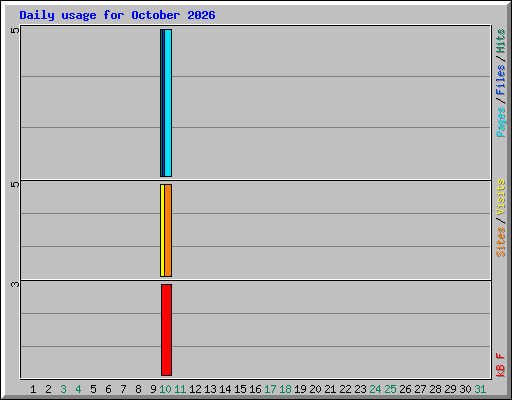Click the yellow Visits bar for day 10
The height and width of the screenshot is (400, 512).
162,230
